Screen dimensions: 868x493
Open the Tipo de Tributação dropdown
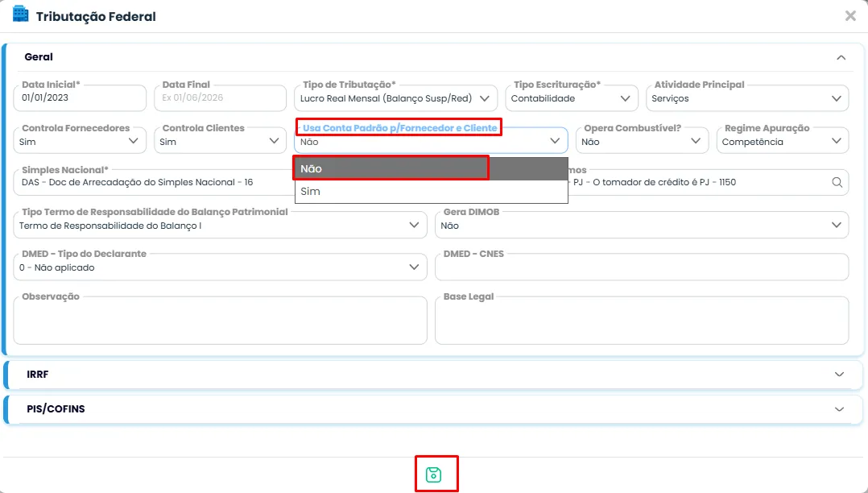[396, 98]
